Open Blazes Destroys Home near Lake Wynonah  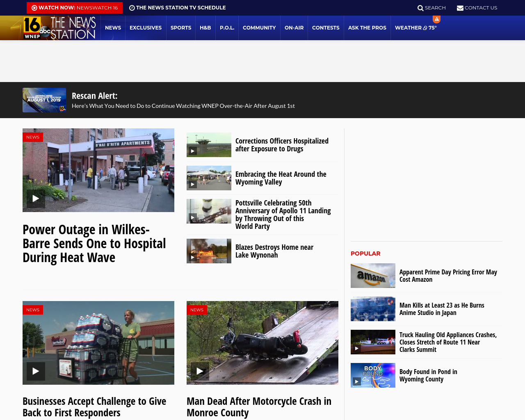(x=274, y=251)
